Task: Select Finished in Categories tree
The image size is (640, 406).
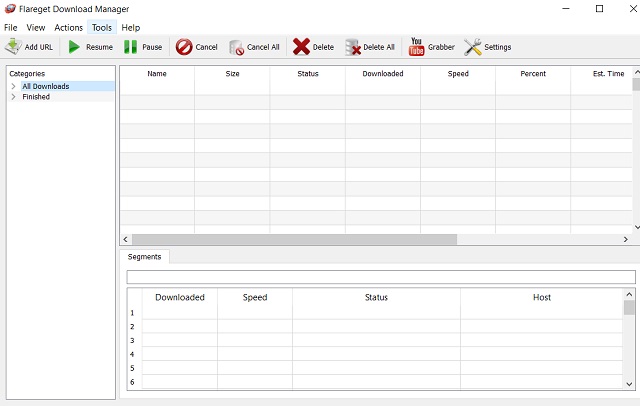Action: coord(36,97)
